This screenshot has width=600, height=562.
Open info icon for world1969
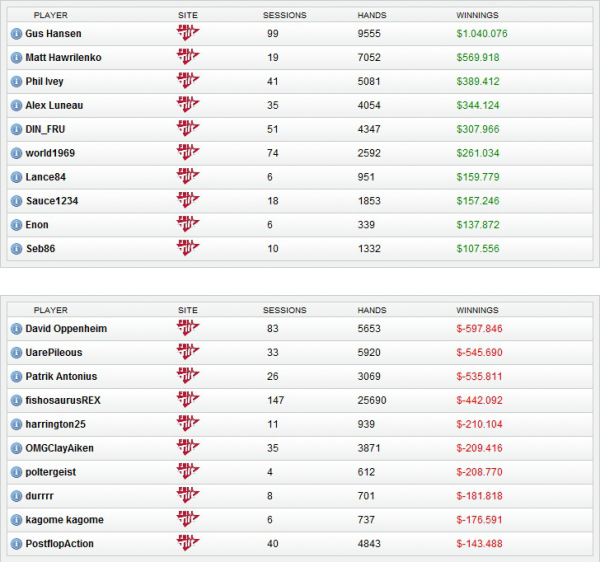(x=16, y=153)
